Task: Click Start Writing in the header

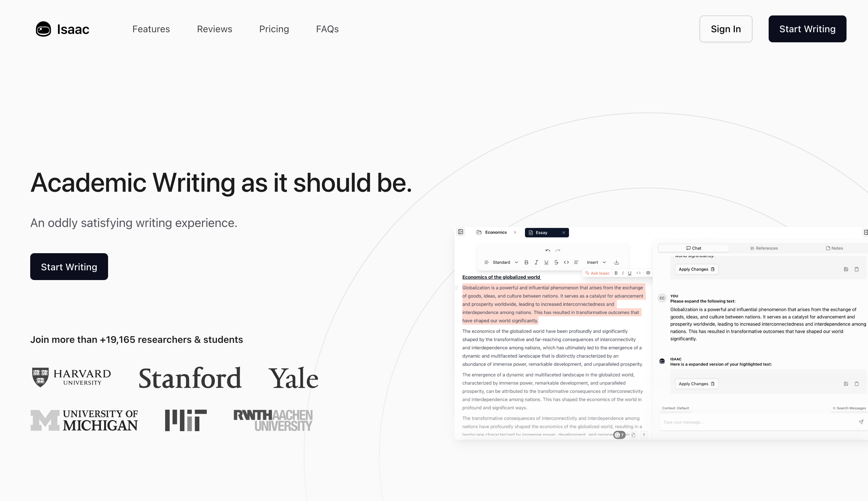Action: (807, 29)
